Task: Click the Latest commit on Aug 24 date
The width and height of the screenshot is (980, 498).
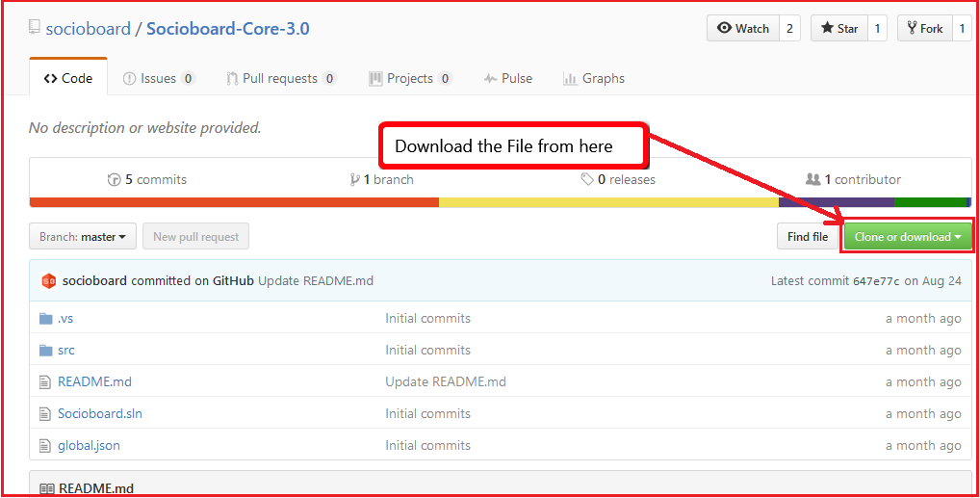Action: [933, 281]
